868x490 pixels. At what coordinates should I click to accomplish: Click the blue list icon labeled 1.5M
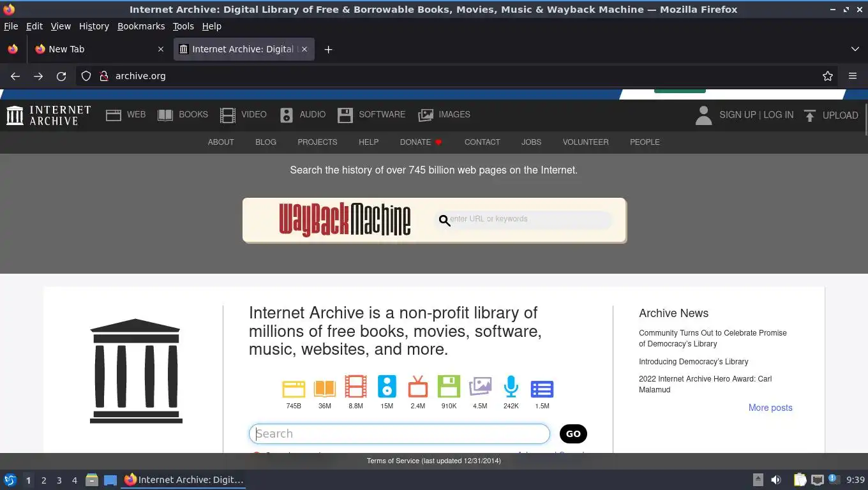click(x=542, y=389)
